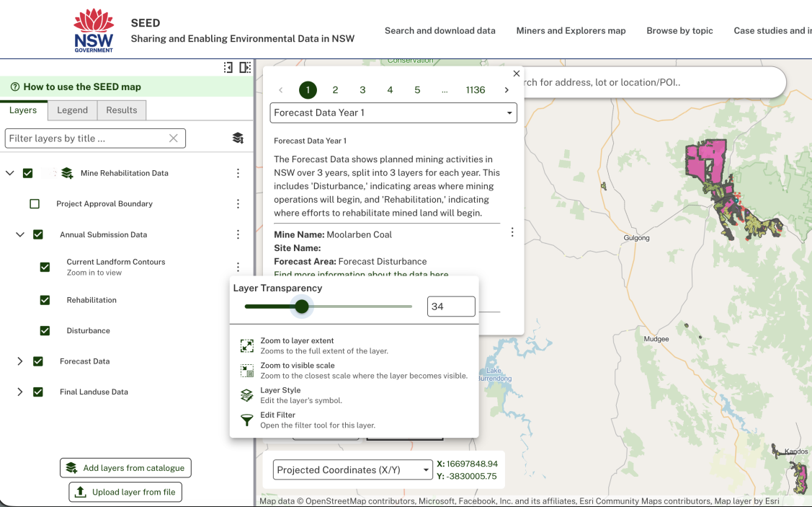Uncheck Rehabilitation layer checkbox
The height and width of the screenshot is (507, 812).
click(45, 300)
